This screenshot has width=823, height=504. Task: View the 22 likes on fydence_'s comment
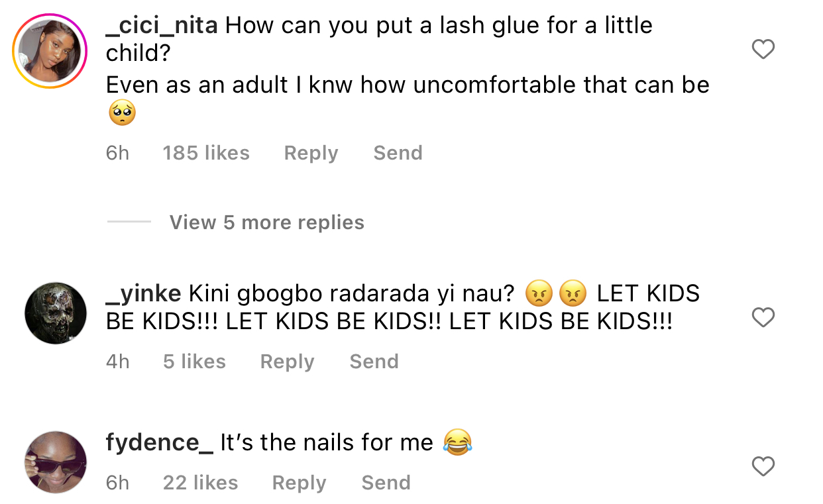click(x=200, y=483)
